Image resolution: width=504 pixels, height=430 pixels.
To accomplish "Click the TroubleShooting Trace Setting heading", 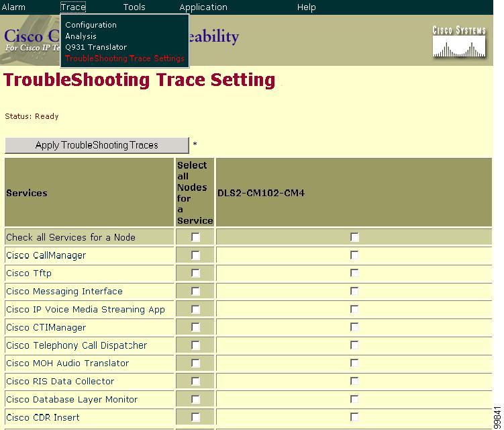I will [x=139, y=80].
